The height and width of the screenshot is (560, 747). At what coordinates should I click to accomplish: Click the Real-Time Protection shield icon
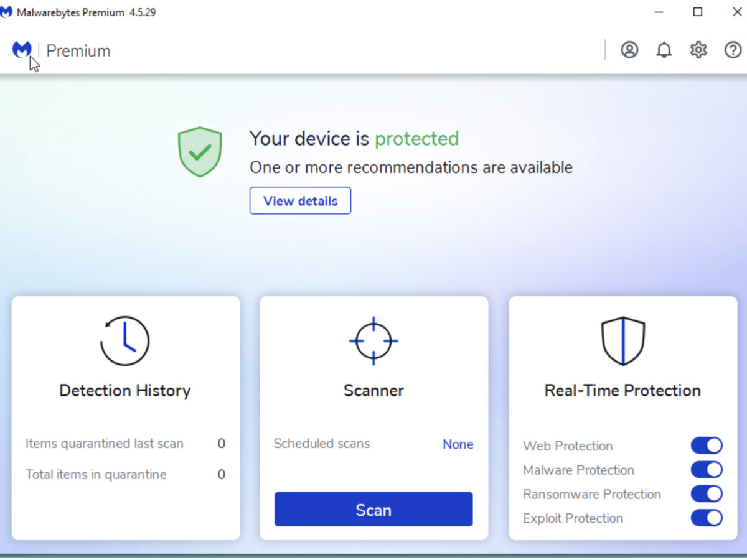click(622, 341)
